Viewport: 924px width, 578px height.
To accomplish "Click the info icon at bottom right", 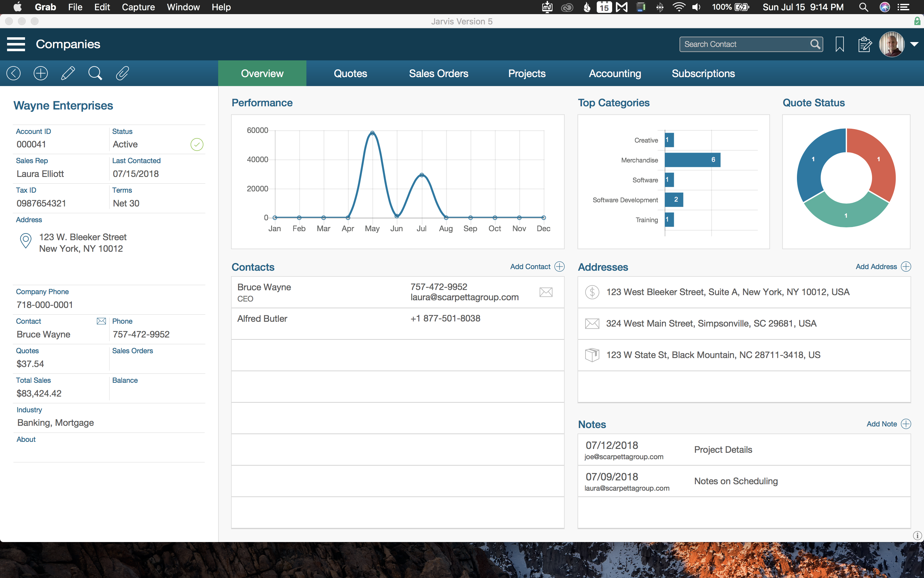I will click(x=917, y=536).
